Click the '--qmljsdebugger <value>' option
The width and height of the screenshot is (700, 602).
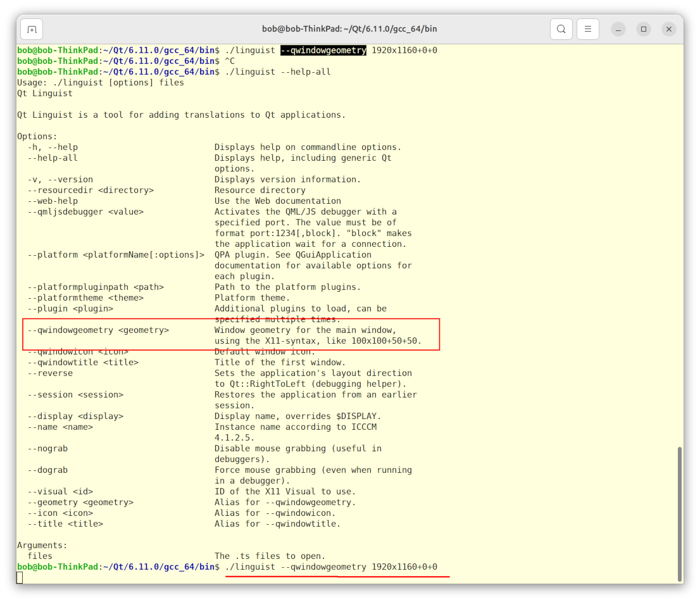85,211
